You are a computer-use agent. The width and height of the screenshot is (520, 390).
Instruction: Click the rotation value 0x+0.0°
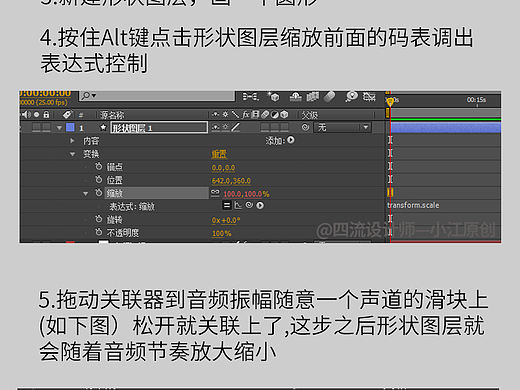click(226, 220)
